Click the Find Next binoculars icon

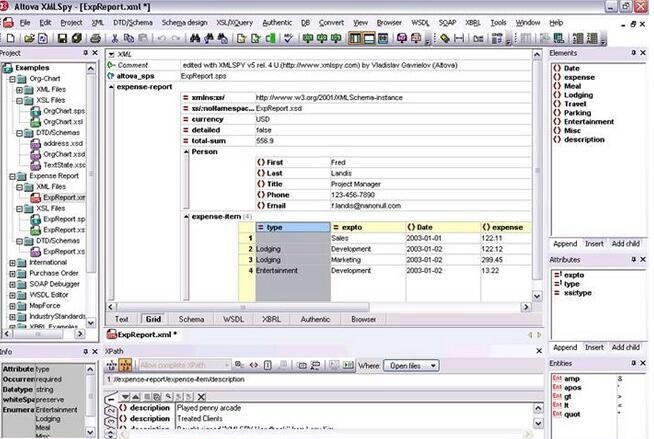[209, 38]
